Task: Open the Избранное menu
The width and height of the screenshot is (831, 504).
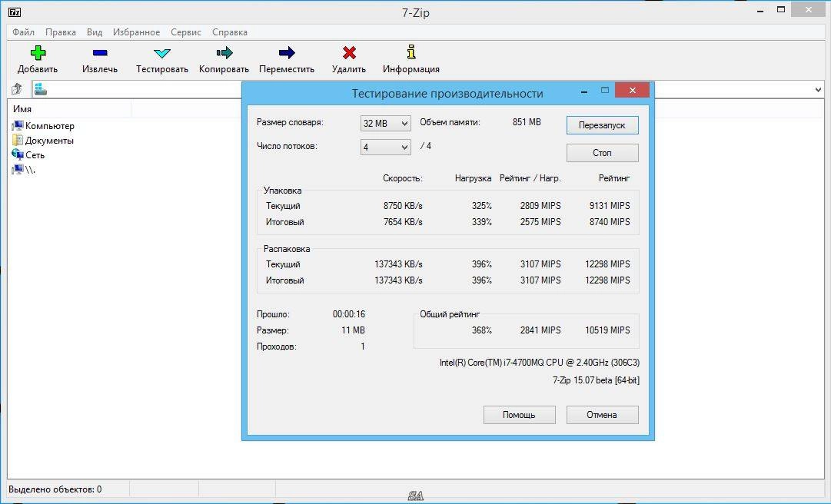Action: [x=136, y=32]
